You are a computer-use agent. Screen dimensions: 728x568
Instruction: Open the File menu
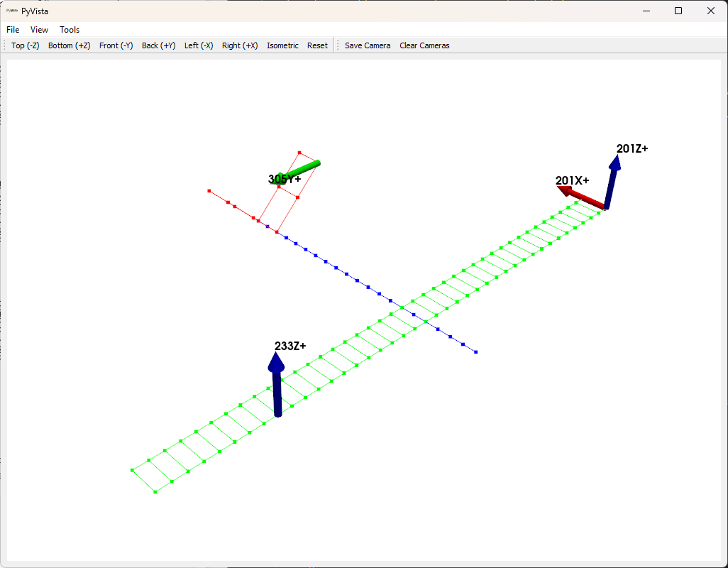pyautogui.click(x=13, y=30)
